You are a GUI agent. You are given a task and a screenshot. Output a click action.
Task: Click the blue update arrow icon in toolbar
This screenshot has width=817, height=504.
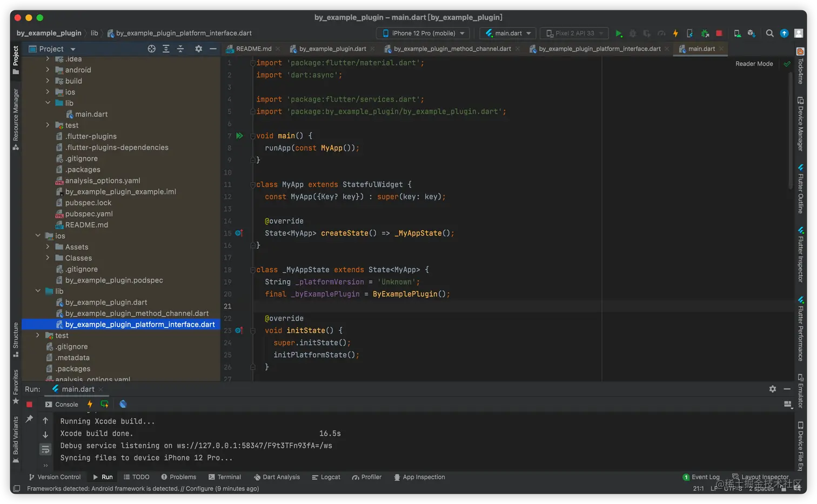(x=784, y=33)
